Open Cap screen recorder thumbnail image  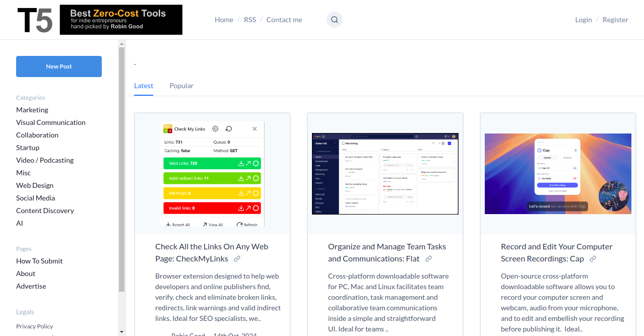tap(558, 174)
